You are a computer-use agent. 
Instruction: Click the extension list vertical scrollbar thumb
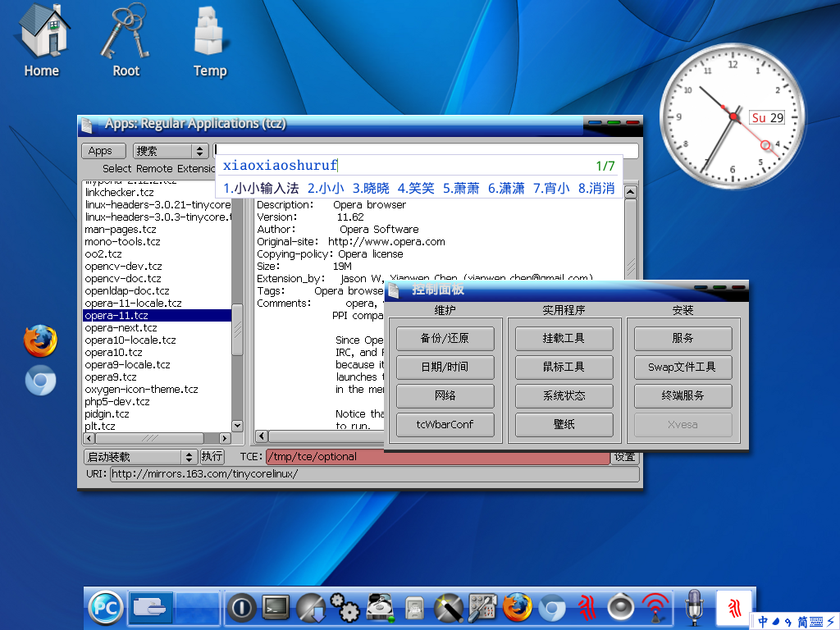tap(237, 330)
